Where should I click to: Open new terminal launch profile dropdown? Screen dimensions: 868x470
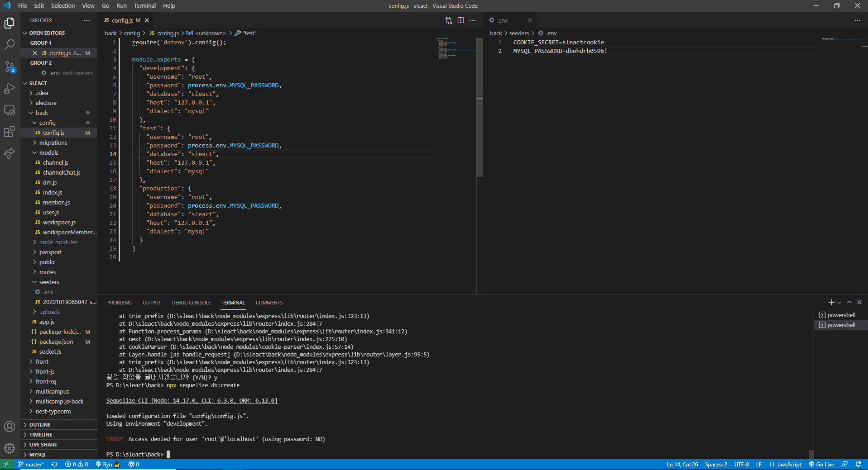[x=839, y=303]
